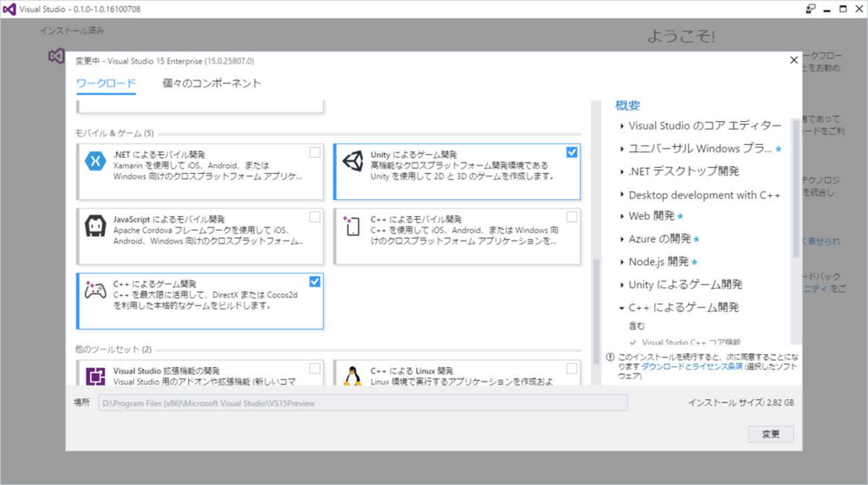
Task: Open the ダウンロードとライセンス条項 link
Action: pos(692,367)
